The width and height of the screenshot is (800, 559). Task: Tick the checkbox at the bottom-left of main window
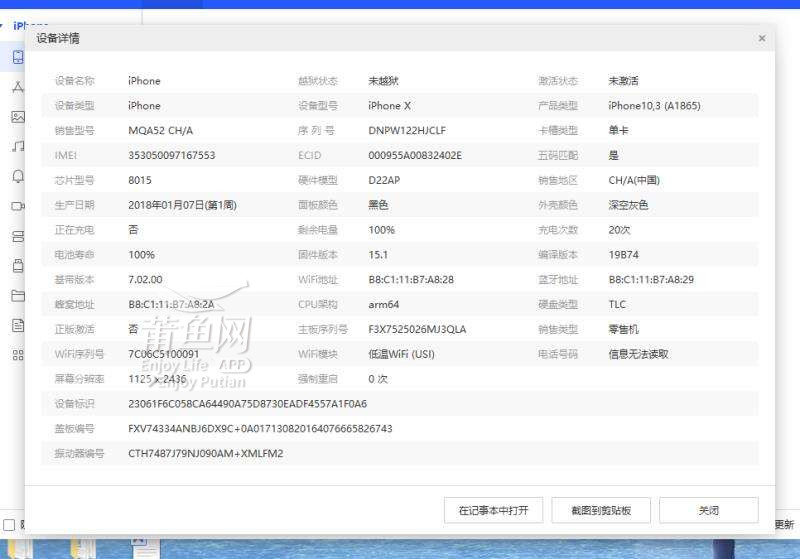[9, 525]
